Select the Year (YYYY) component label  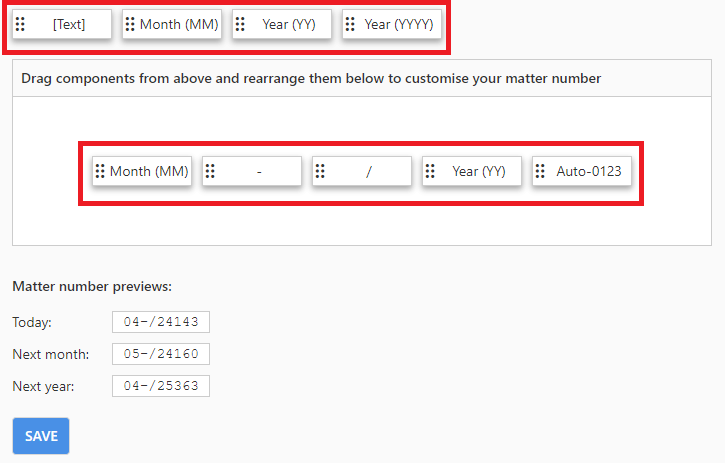399,24
